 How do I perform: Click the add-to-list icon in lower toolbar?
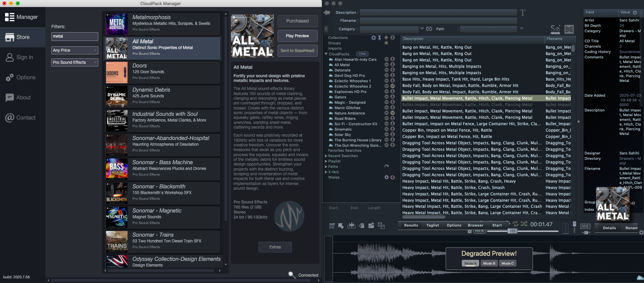(332, 226)
